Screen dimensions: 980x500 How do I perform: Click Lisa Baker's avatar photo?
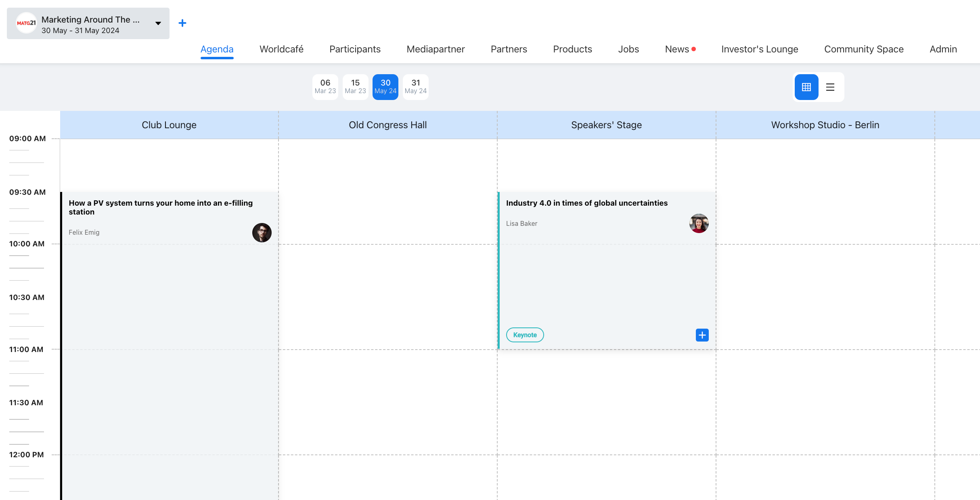point(699,223)
